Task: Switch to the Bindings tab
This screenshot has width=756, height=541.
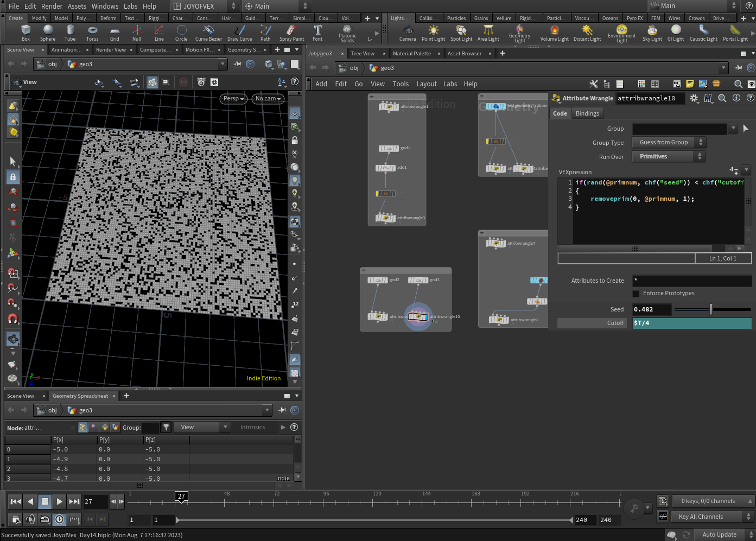Action: tap(587, 113)
